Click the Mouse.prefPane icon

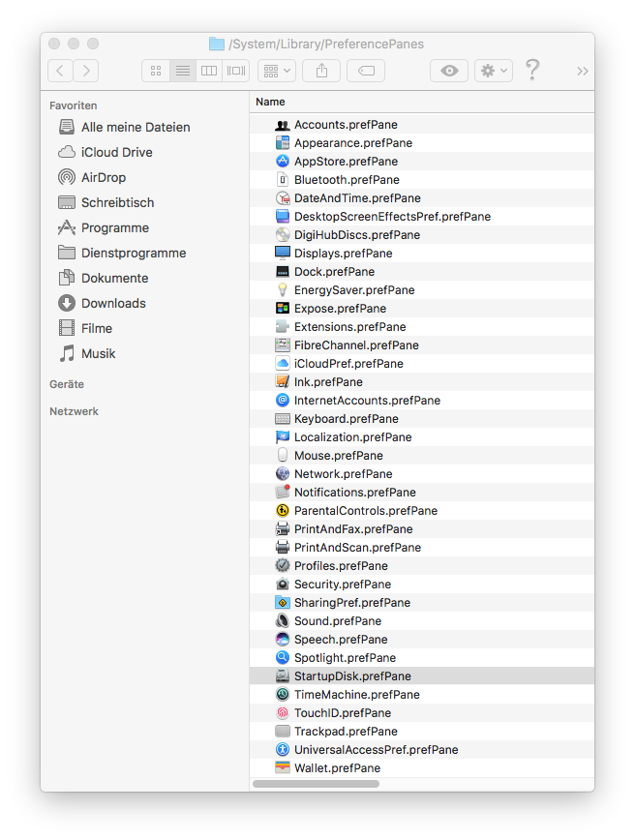(x=283, y=456)
